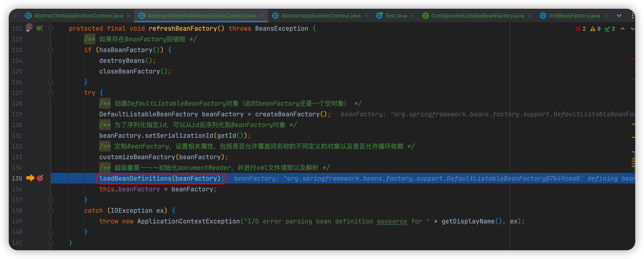Show the hidden editor tabs dropdown chevron
This screenshot has height=259, width=644.
[x=619, y=16]
